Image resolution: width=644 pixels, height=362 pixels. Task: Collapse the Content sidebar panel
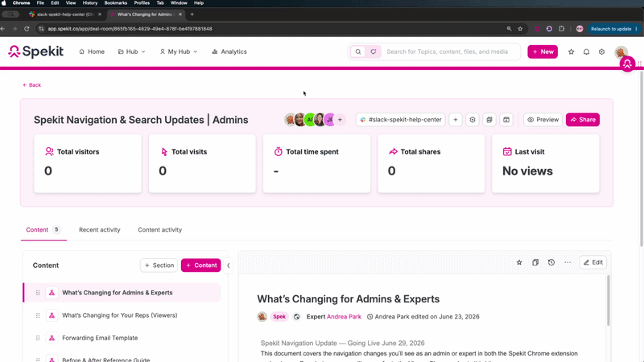click(229, 265)
